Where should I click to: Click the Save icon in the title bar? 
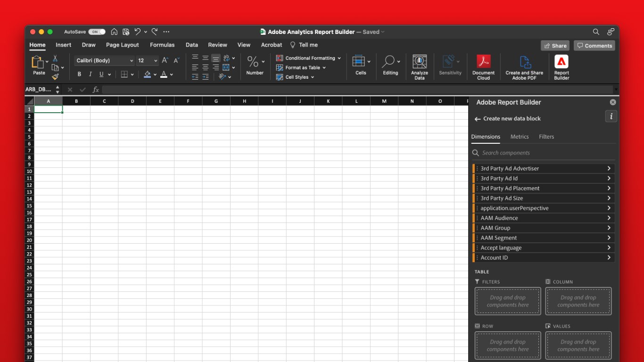[126, 32]
